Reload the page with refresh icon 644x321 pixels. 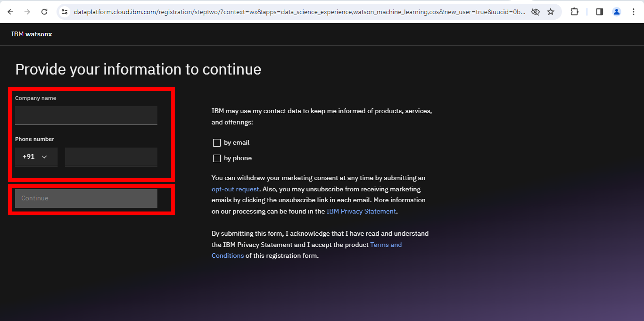point(44,12)
